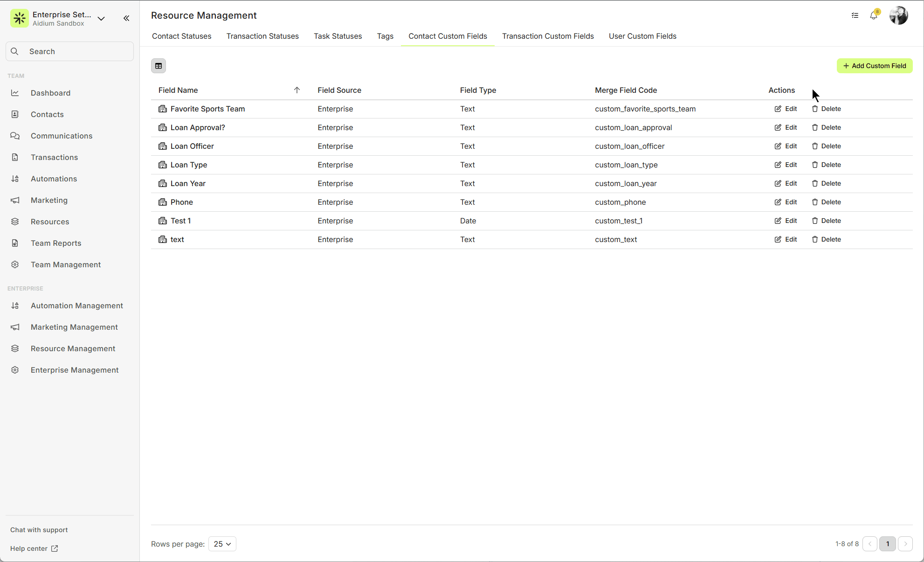Open rows per page dropdown

coord(222,544)
